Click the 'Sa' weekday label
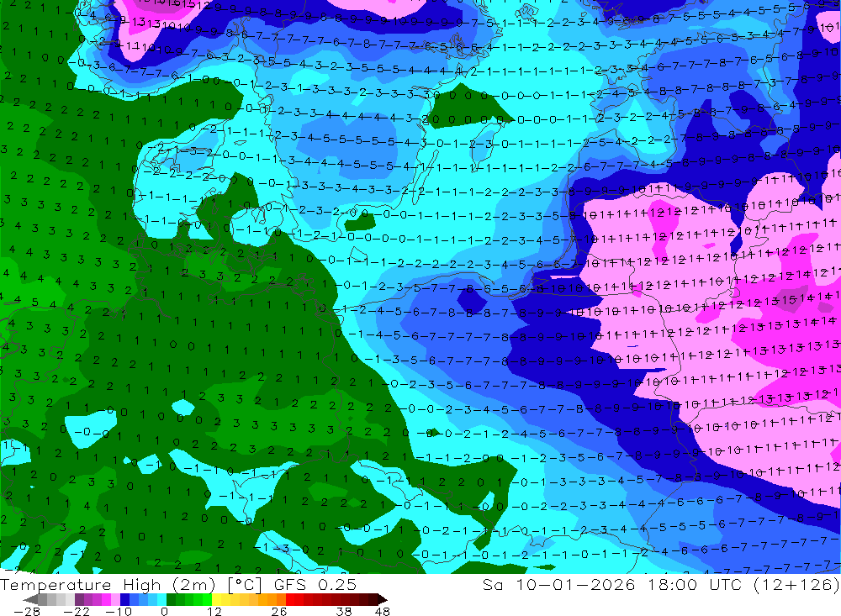Image resolution: width=841 pixels, height=616 pixels. 492,585
